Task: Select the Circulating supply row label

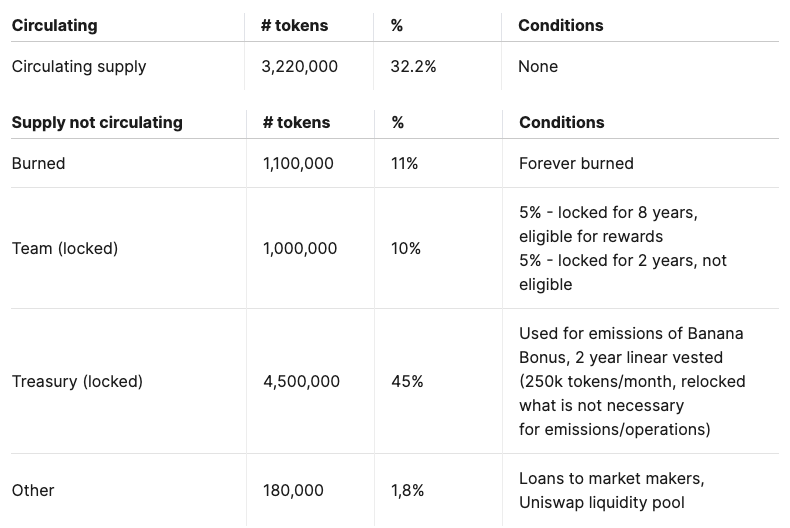Action: [79, 67]
